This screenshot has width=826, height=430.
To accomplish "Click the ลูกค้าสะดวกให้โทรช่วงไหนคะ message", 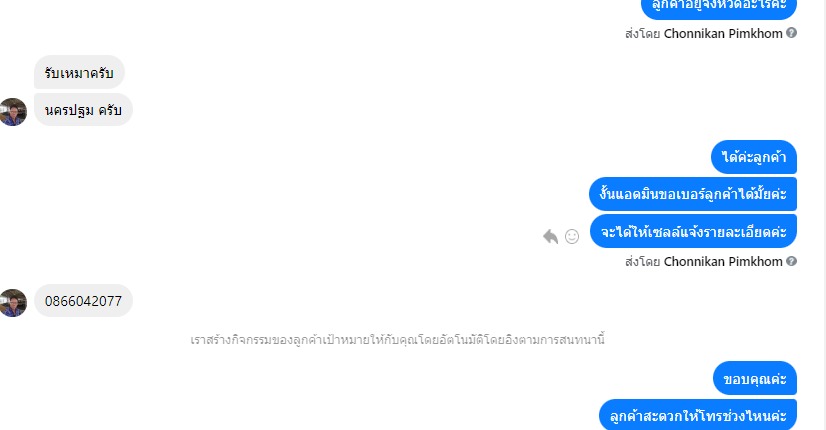I will 698,415.
